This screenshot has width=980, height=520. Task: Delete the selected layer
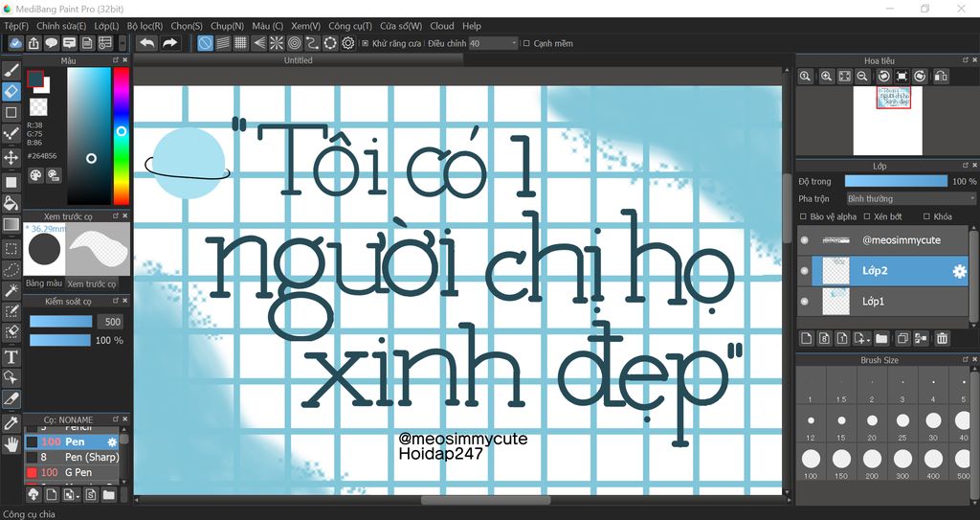942,339
